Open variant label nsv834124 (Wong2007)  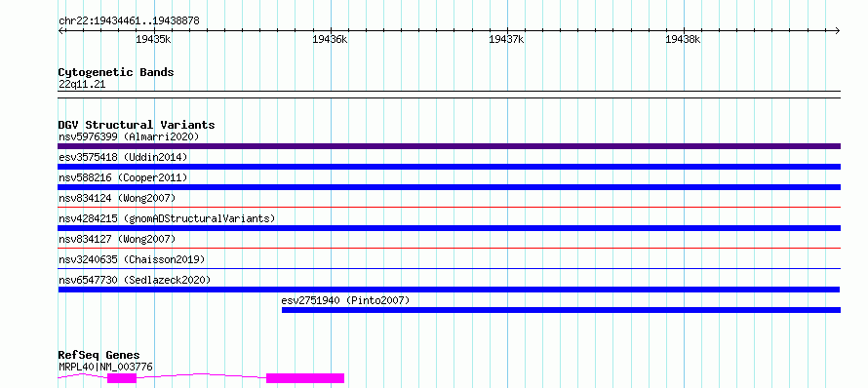(117, 198)
